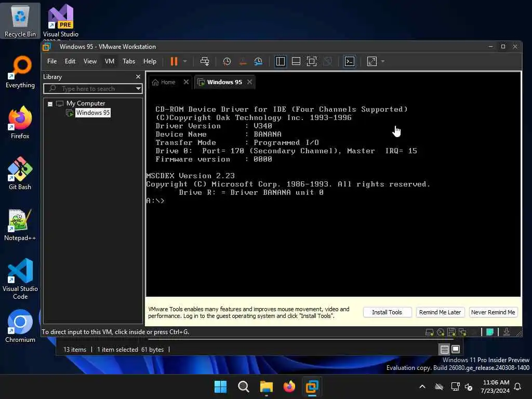Image resolution: width=532 pixels, height=399 pixels.
Task: Open the Tabs menu
Action: pos(129,61)
